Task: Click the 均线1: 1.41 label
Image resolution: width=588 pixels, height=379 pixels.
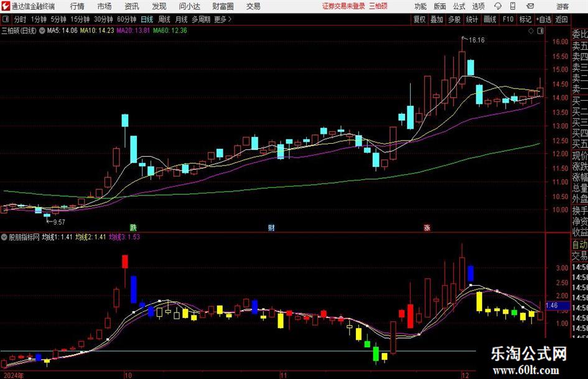Action: (x=57, y=236)
